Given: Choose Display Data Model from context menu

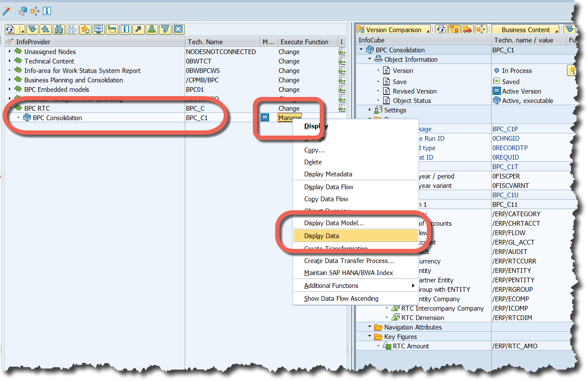Looking at the screenshot, I should coord(334,223).
